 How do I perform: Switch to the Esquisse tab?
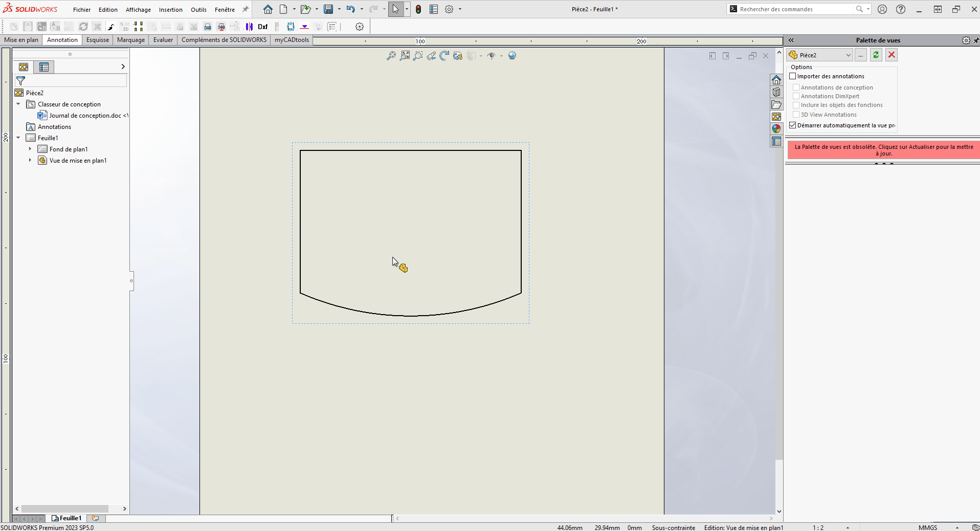click(x=98, y=40)
